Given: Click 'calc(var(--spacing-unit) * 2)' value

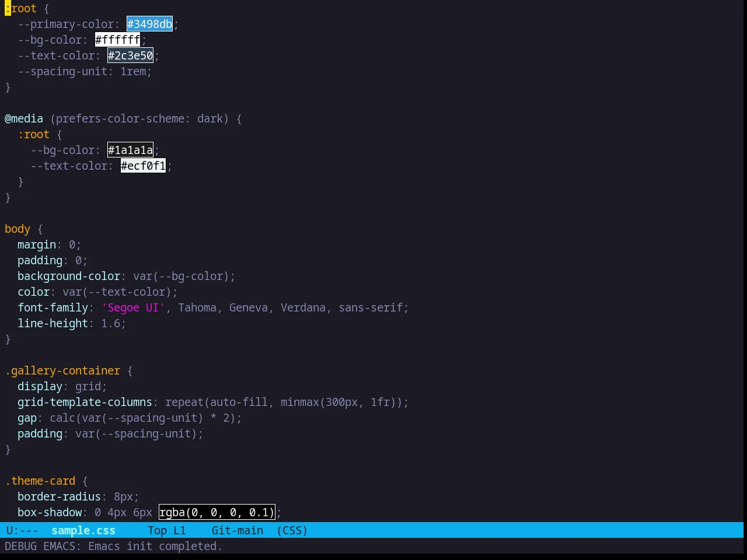Looking at the screenshot, I should pyautogui.click(x=142, y=418).
